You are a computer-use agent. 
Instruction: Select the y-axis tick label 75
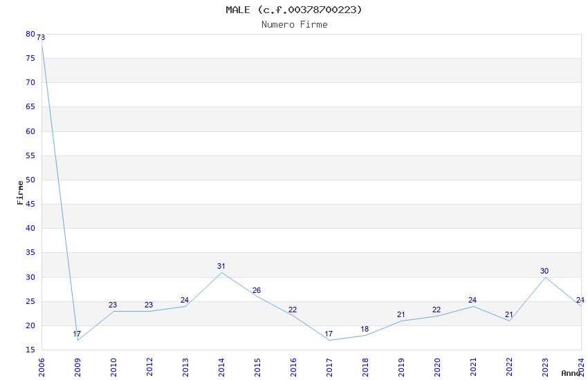(x=30, y=59)
